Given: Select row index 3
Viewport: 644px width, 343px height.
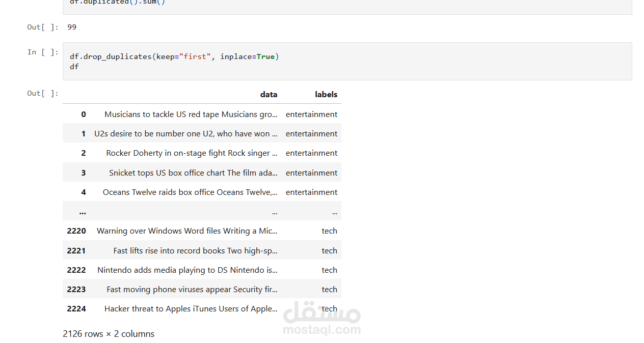Looking at the screenshot, I should pos(84,173).
